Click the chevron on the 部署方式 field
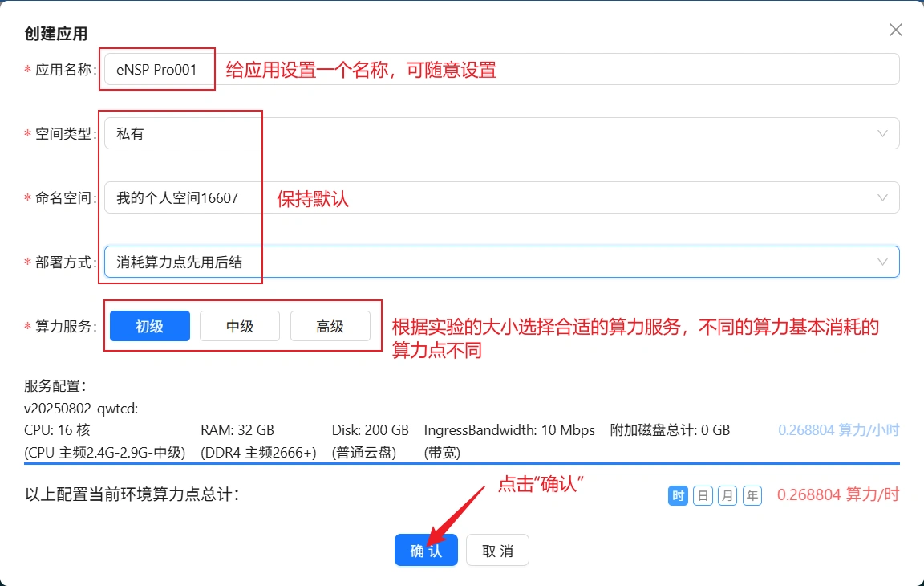Viewport: 924px width, 586px height. point(882,262)
